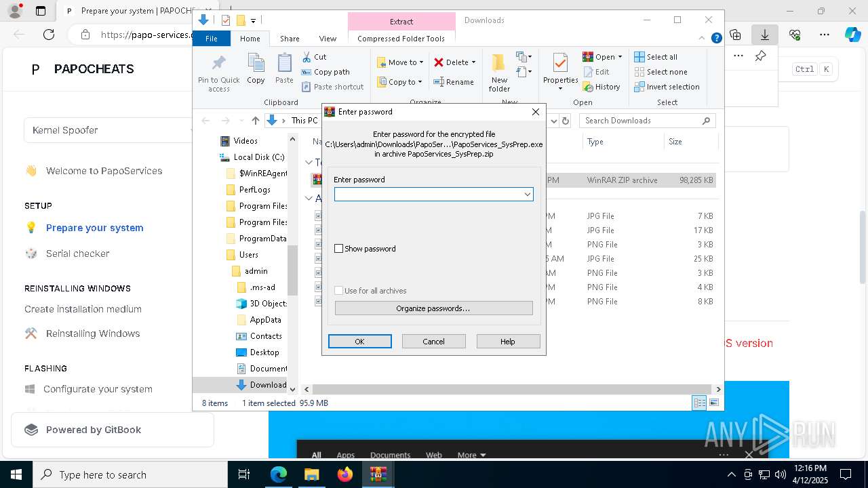Click WinRAR taskbar icon
The height and width of the screenshot is (488, 868).
pos(378,474)
